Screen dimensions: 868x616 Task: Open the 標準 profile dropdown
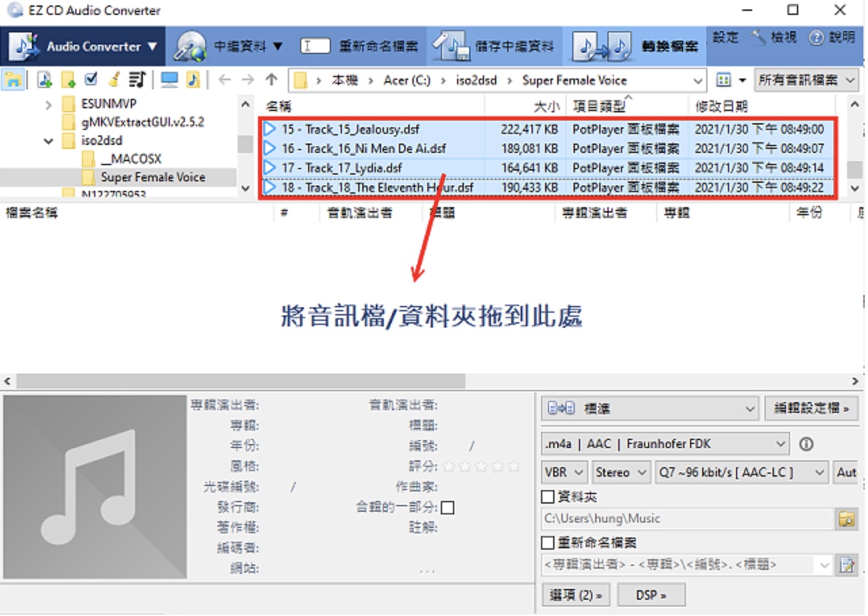tap(649, 409)
